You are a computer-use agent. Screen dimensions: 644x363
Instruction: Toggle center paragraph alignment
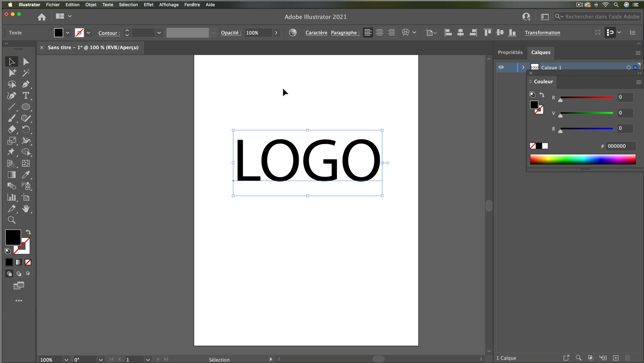tap(379, 33)
